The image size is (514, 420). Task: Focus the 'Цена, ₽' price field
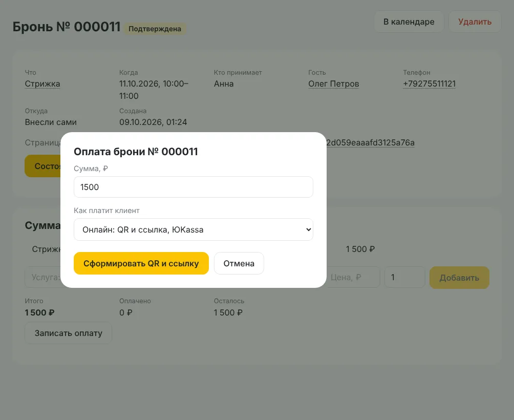click(353, 278)
